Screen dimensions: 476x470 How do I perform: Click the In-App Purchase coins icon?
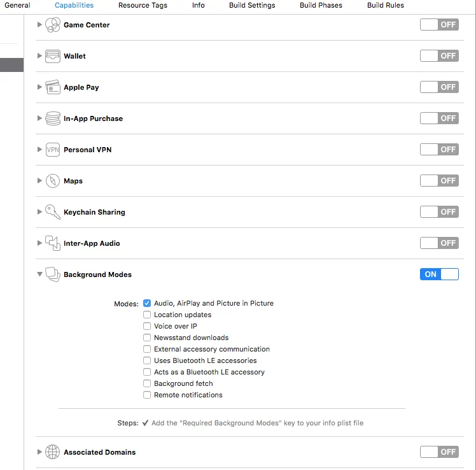point(52,118)
